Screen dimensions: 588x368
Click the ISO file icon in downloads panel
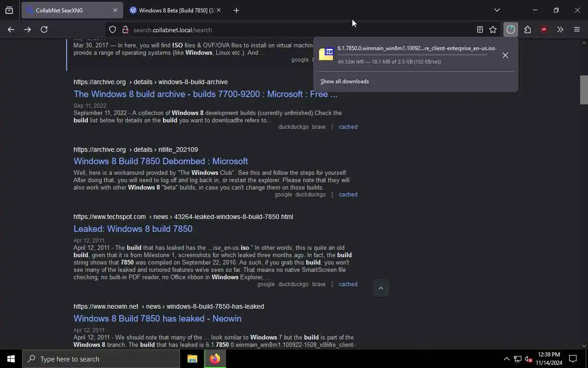326,54
